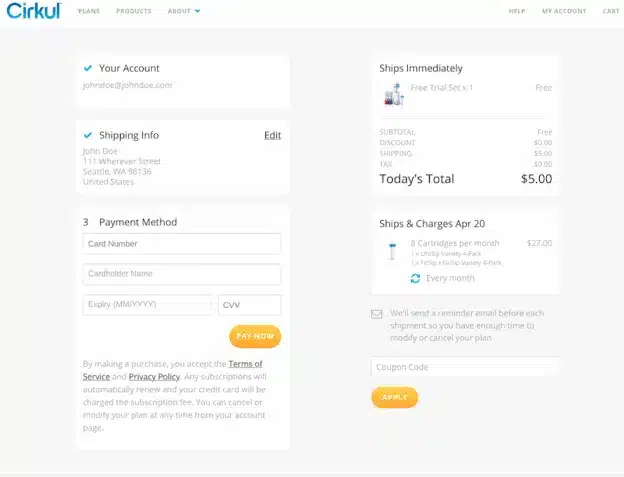Open My Account in header
This screenshot has height=477, width=624.
click(x=563, y=11)
